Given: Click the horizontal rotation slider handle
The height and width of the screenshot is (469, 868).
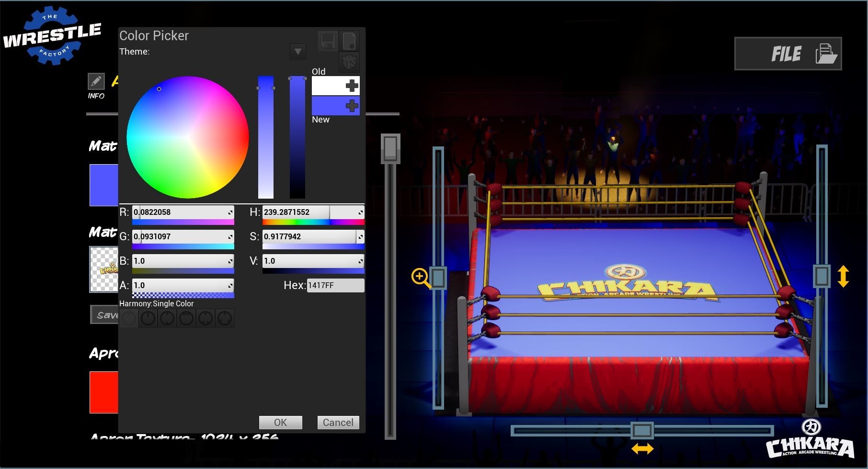Looking at the screenshot, I should pyautogui.click(x=642, y=430).
